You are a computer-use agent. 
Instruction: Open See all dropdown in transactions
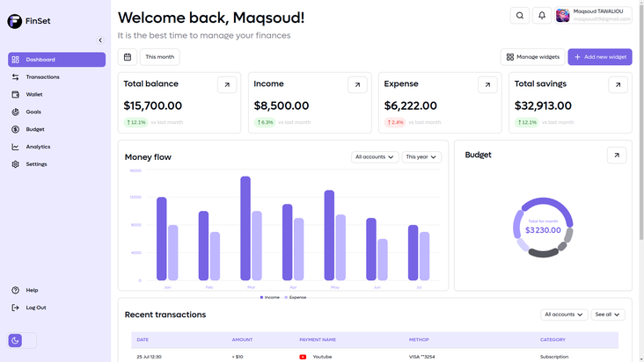pos(608,315)
